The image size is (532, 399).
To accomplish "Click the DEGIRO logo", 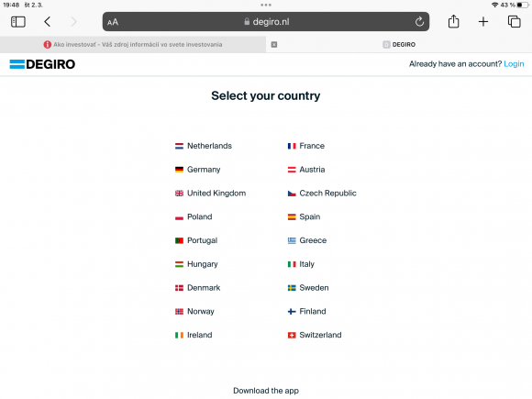I will point(42,64).
